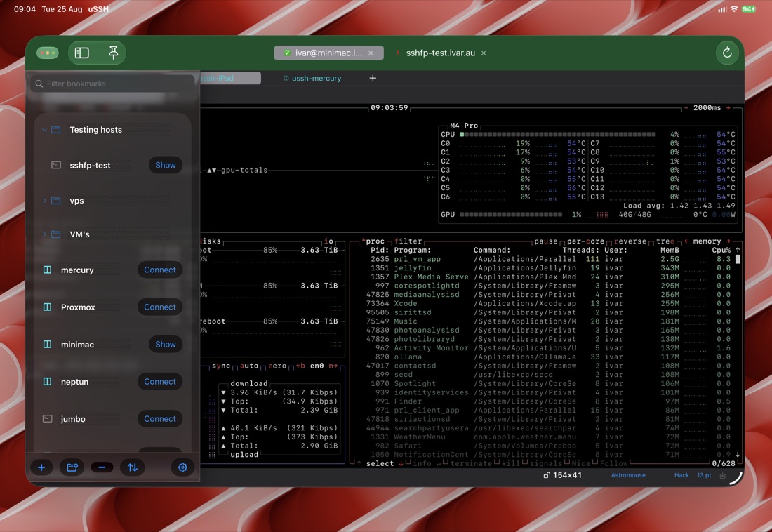Click the sshfp-test terminal icon
772x532 pixels.
[x=56, y=165]
